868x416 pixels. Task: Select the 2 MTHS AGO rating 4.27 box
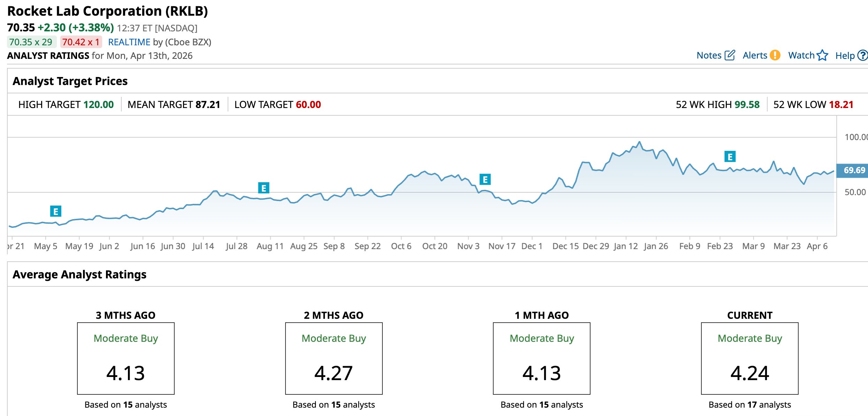(334, 358)
